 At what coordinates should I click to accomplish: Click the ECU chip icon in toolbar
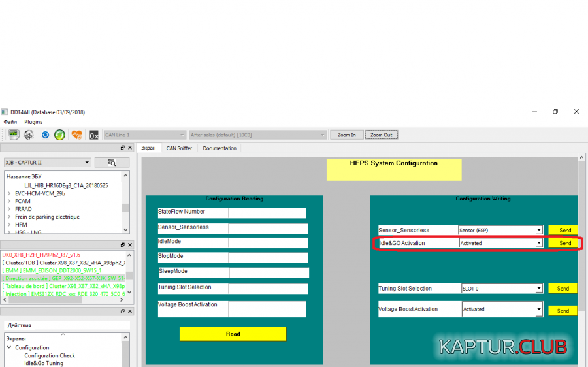click(x=13, y=135)
